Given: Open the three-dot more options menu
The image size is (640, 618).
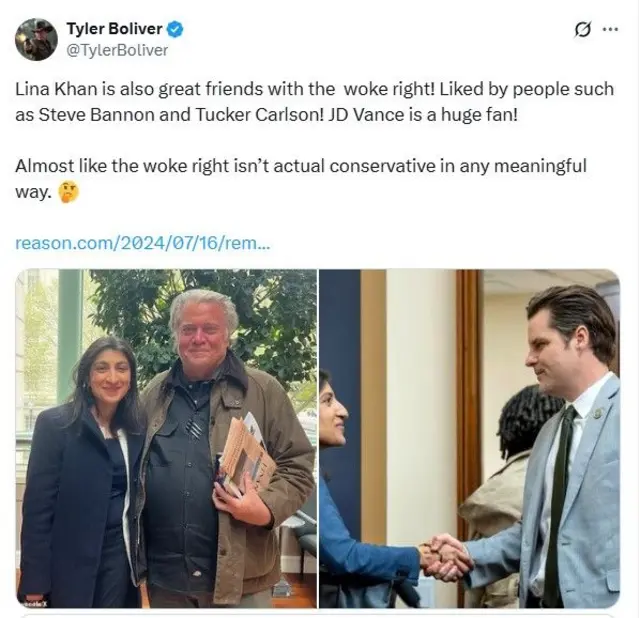Looking at the screenshot, I should (x=610, y=29).
